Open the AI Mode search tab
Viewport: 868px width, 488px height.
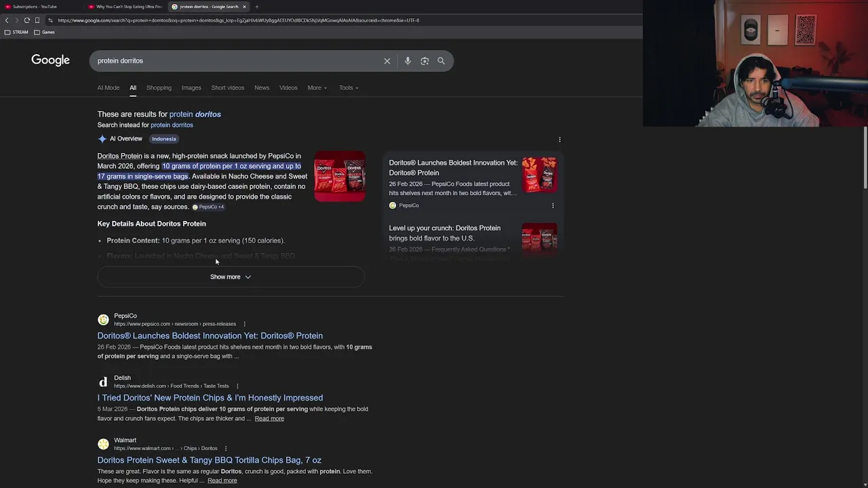click(x=108, y=87)
